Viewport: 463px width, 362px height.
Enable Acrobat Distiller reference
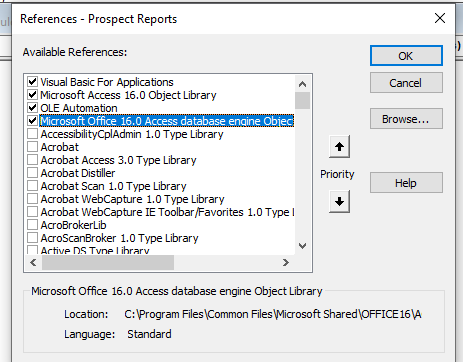(x=32, y=173)
